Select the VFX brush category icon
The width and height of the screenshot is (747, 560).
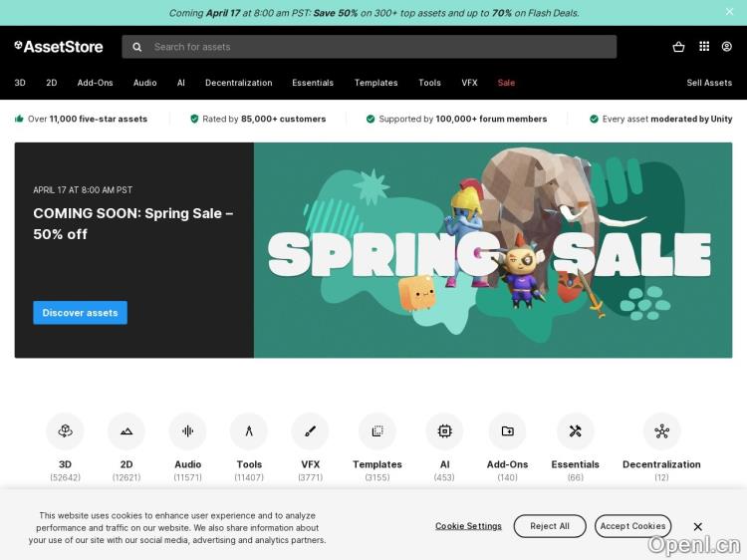310,431
